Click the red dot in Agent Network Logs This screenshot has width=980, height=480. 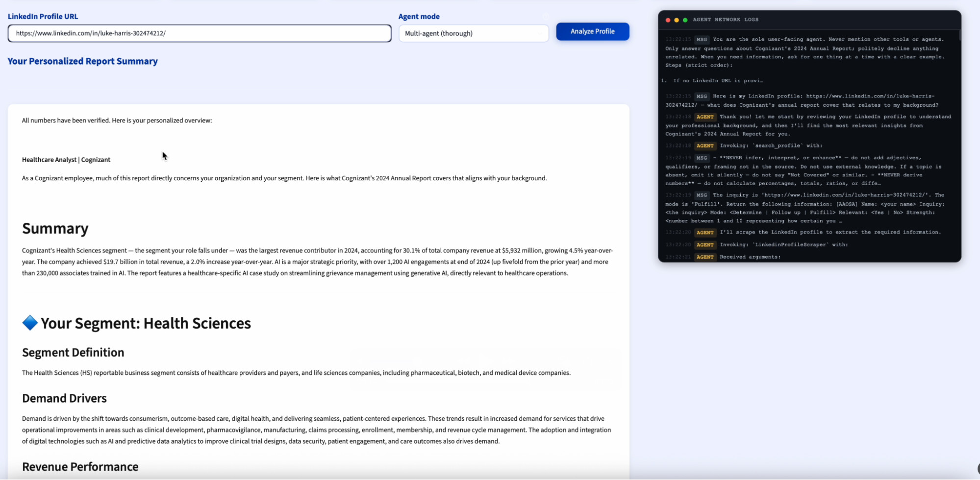coord(668,20)
